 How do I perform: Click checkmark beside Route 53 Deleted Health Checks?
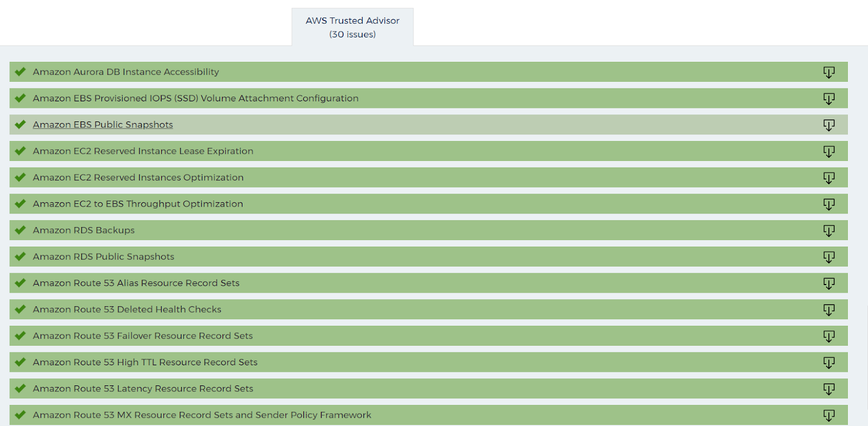coord(21,309)
